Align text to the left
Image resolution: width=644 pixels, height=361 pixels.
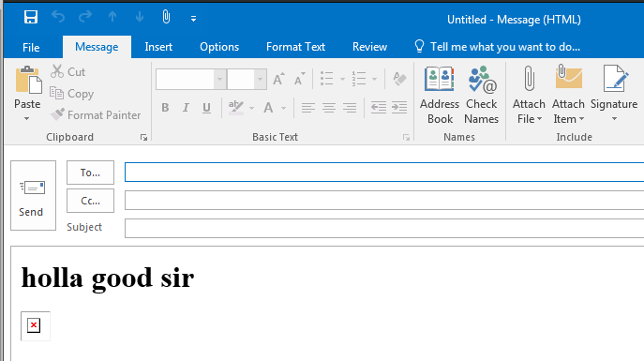(308, 108)
